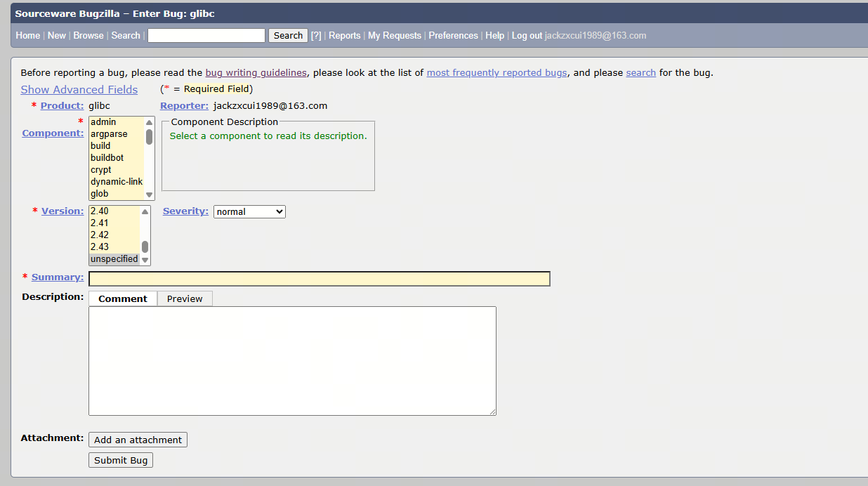The image size is (868, 486).
Task: Select version 2.41
Action: [114, 223]
